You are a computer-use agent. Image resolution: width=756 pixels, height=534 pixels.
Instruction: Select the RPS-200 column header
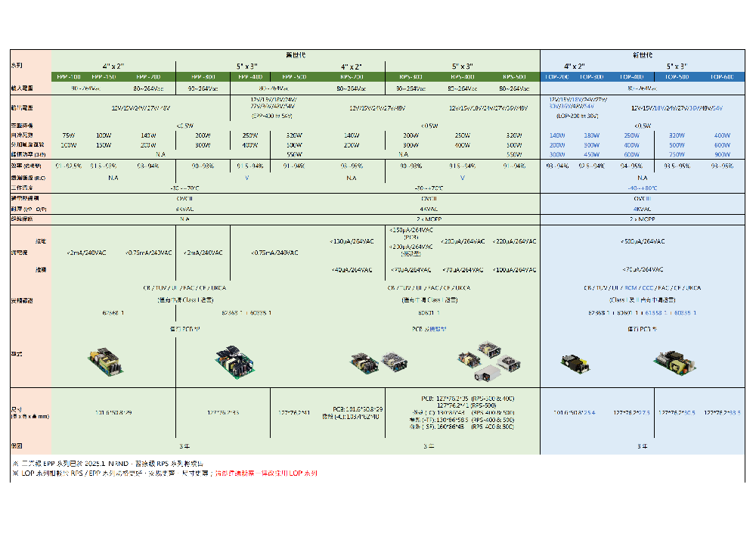tap(352, 77)
